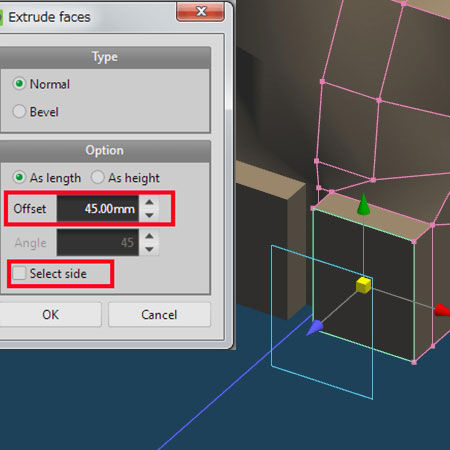This screenshot has height=450, width=450.
Task: Click the blue Z-axis arrow manipulator
Action: click(x=314, y=328)
